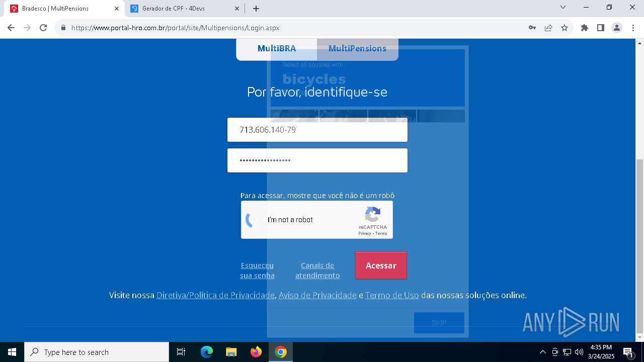Open Diretiva/Política de Privacidade link

(x=215, y=295)
